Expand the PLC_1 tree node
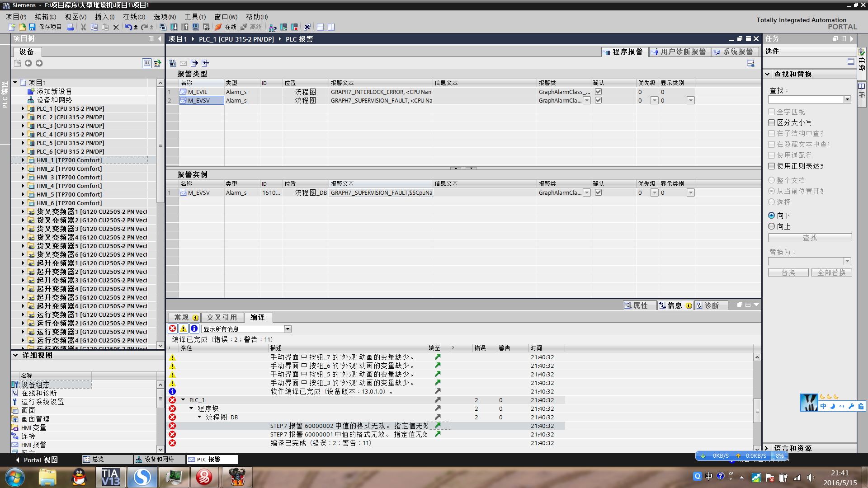Image resolution: width=868 pixels, height=488 pixels. tap(23, 108)
